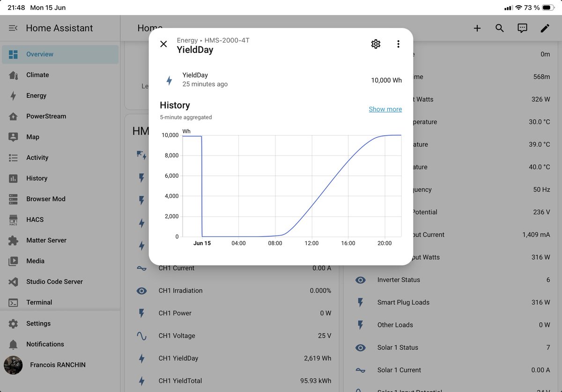The image size is (562, 392).
Task: Click the Activity list icon
Action: (13, 158)
